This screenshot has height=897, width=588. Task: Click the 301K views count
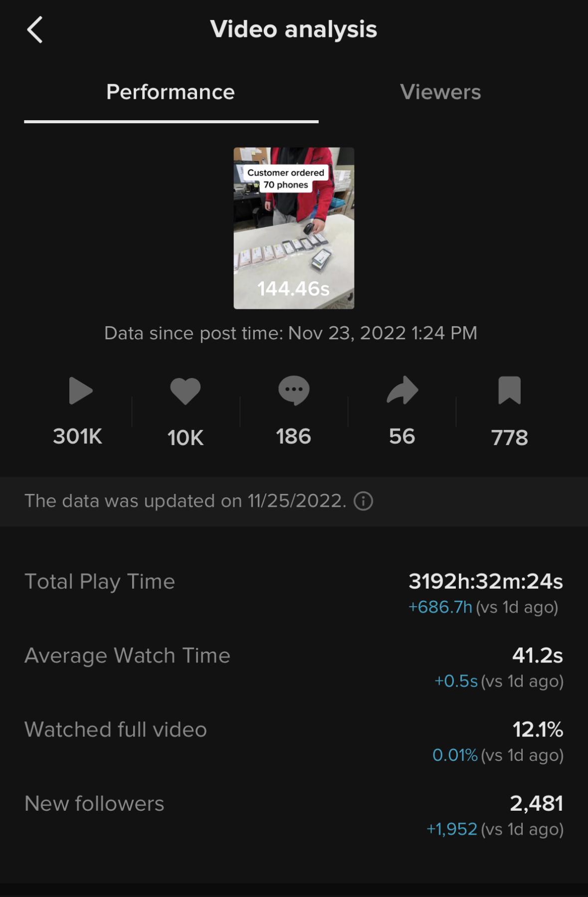pyautogui.click(x=78, y=437)
